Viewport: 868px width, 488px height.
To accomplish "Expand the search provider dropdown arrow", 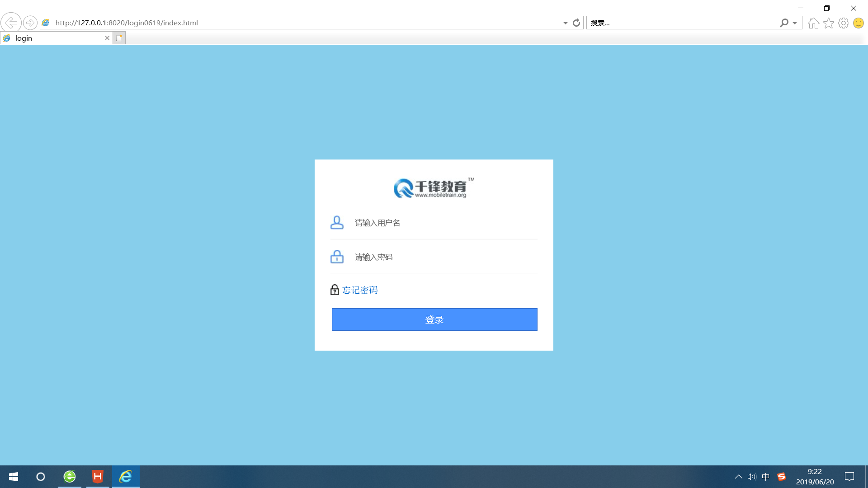I will [795, 23].
